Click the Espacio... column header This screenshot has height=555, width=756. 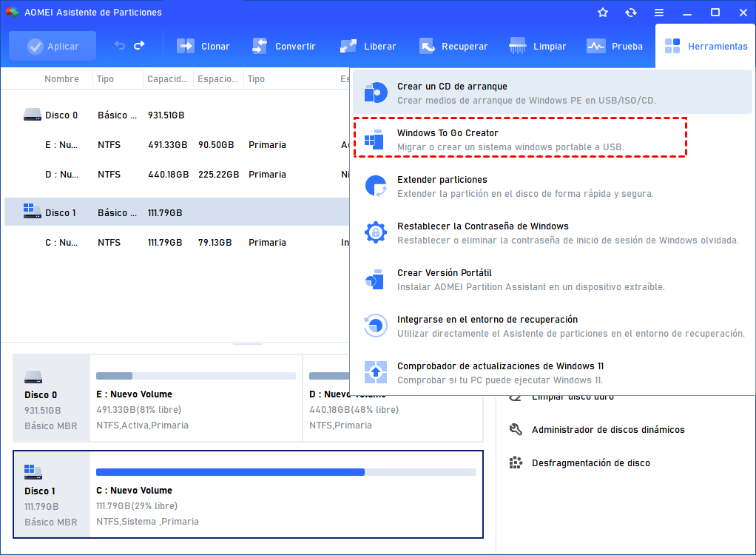coord(218,79)
